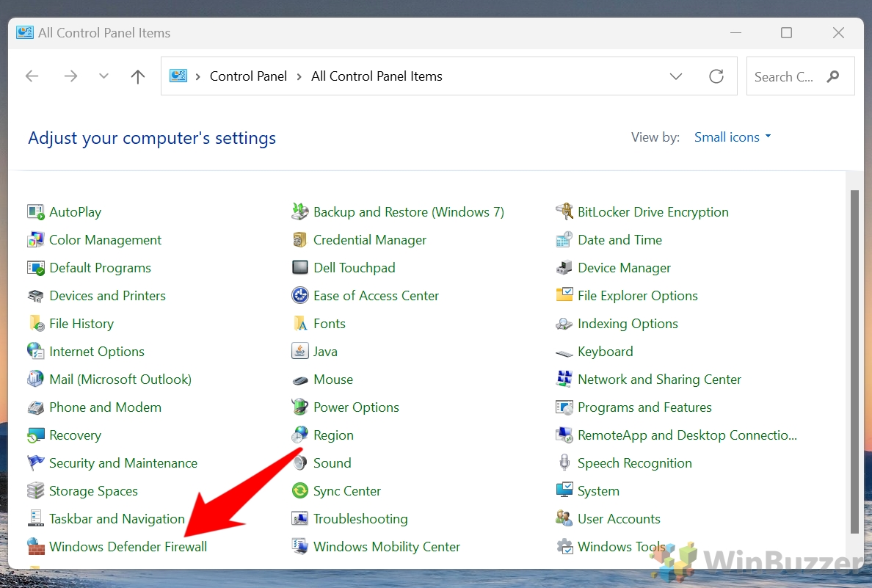Click the Color Management icon

point(35,240)
